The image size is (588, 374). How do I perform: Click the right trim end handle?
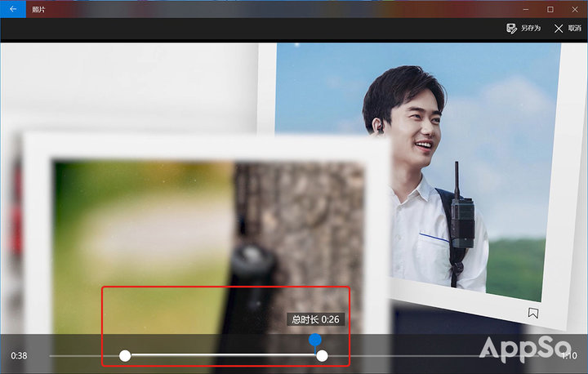tap(322, 355)
